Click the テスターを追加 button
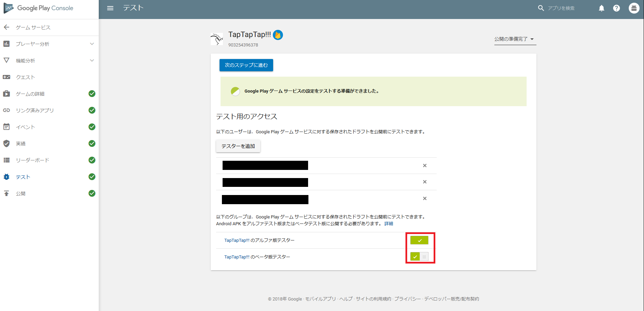The width and height of the screenshot is (644, 311). [238, 146]
